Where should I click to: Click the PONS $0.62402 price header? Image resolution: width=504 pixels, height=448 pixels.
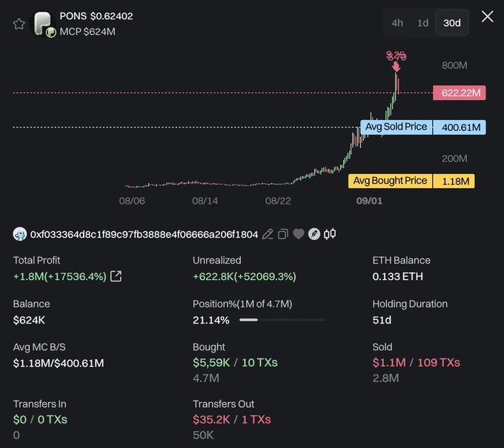tap(96, 16)
